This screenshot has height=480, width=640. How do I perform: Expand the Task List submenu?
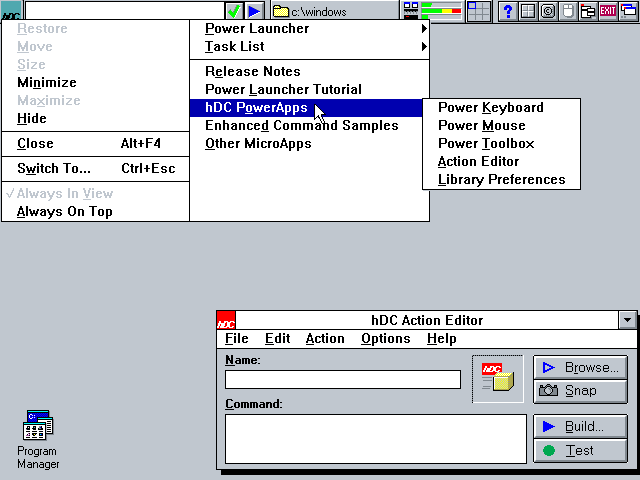pyautogui.click(x=309, y=47)
